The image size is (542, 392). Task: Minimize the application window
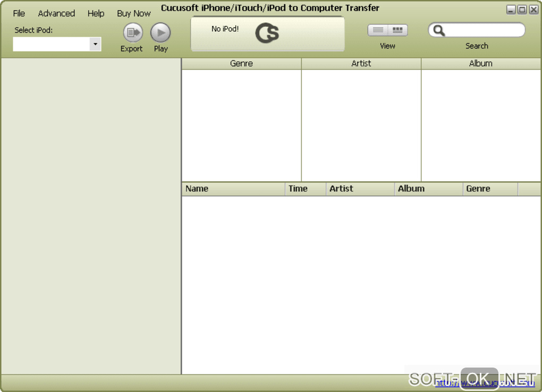[511, 10]
